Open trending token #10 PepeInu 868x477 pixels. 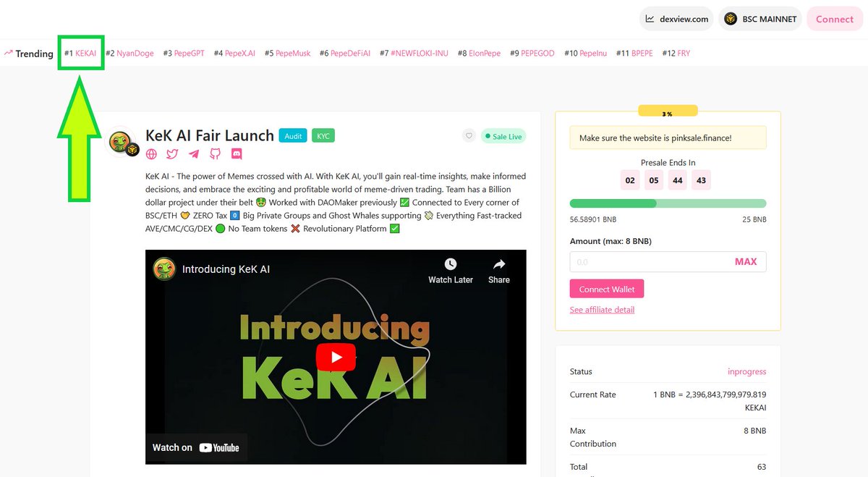[586, 53]
